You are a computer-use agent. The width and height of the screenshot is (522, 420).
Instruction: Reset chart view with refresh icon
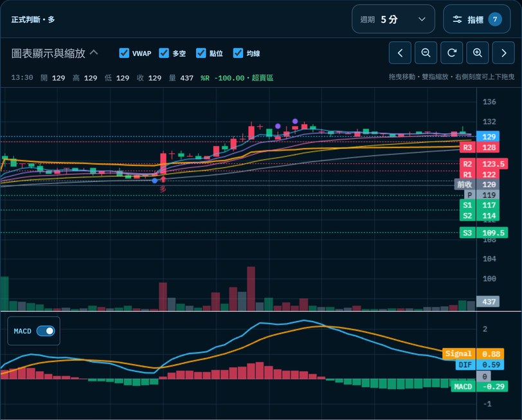point(452,53)
